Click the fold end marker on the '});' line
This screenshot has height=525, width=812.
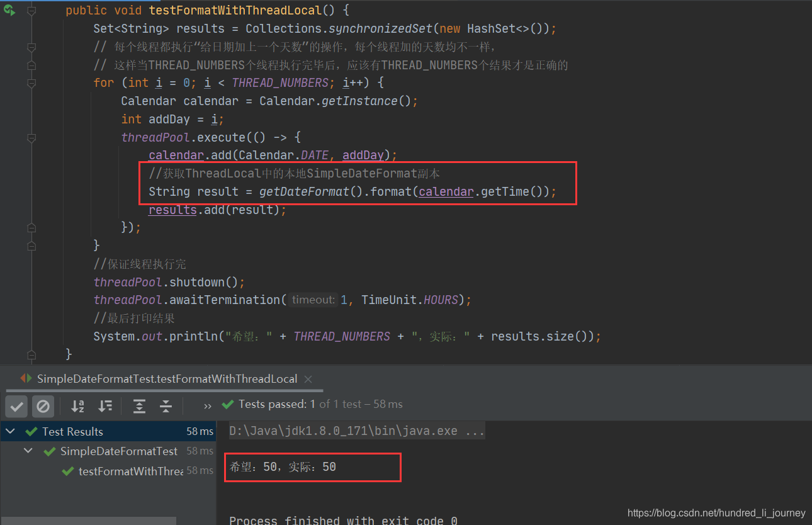click(x=30, y=227)
